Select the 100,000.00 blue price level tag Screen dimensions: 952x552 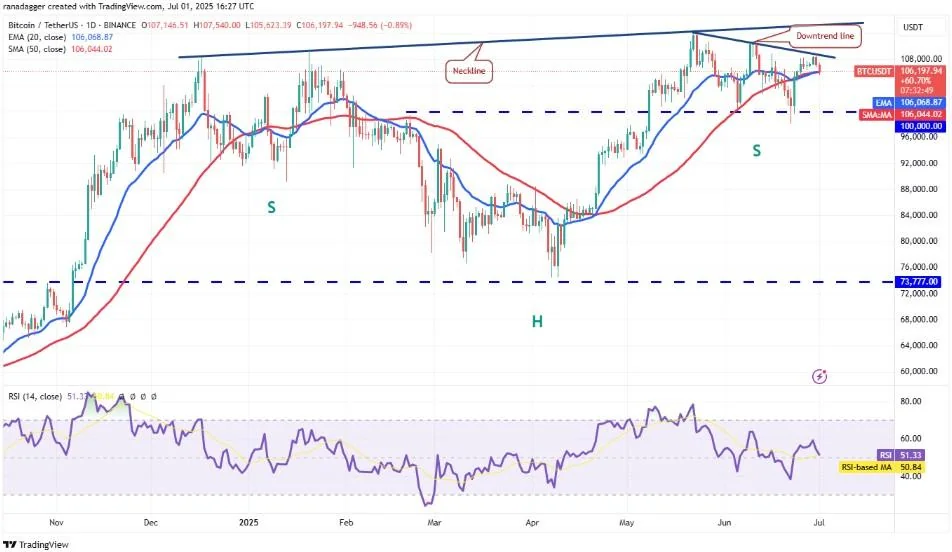[x=920, y=126]
